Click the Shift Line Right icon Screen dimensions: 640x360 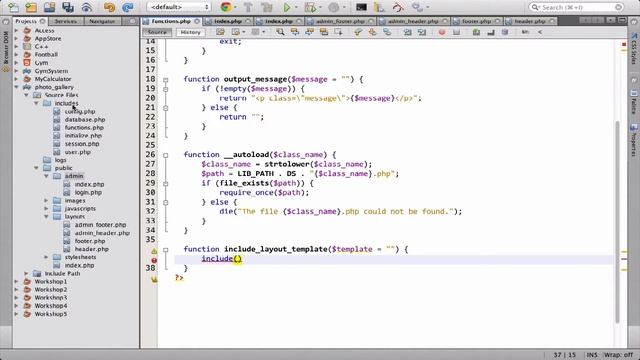(422, 32)
